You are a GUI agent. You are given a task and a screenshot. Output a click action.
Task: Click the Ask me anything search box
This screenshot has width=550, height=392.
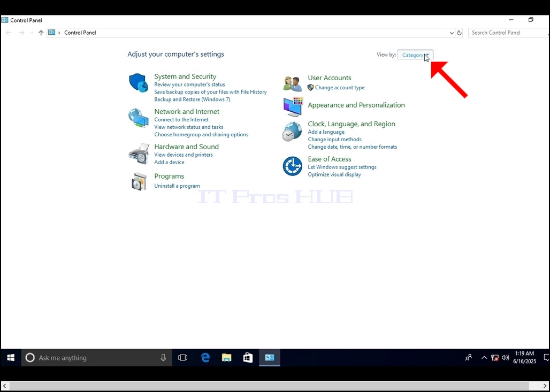(x=97, y=358)
